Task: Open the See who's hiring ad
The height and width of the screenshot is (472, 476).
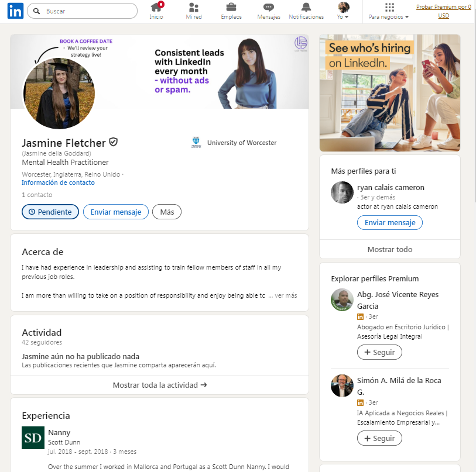Action: (390, 93)
